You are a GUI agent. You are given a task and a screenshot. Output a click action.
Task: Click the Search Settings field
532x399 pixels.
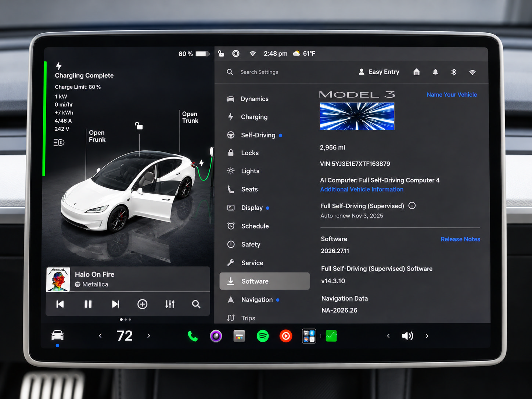pyautogui.click(x=259, y=72)
